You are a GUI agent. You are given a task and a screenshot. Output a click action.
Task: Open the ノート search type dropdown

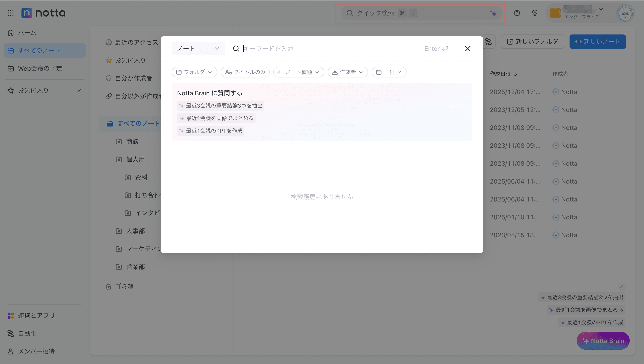coord(198,49)
